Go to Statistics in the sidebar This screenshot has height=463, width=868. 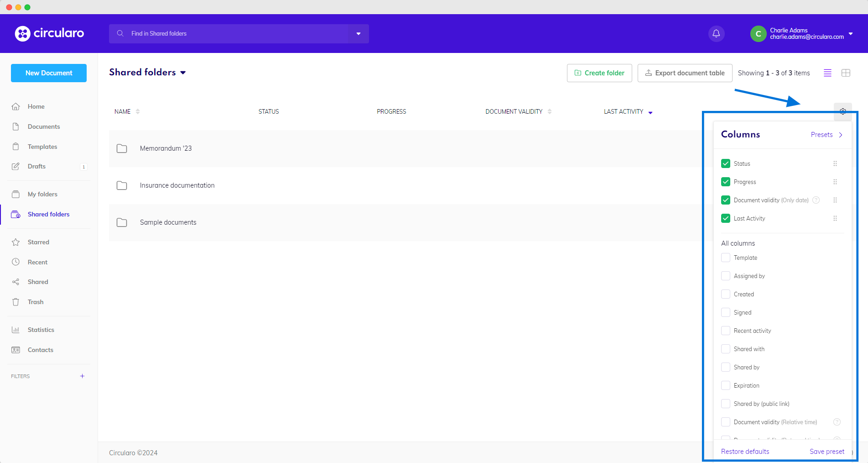41,330
